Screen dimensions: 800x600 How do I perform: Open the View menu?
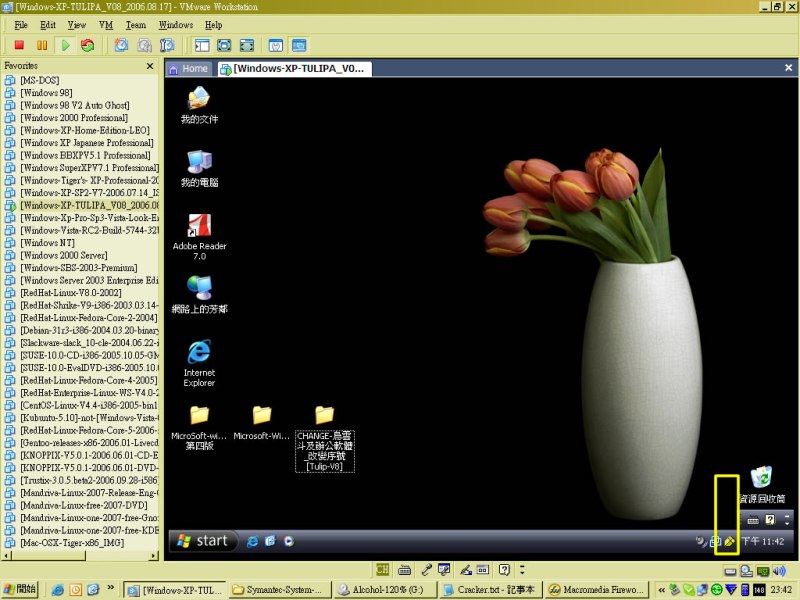point(77,25)
